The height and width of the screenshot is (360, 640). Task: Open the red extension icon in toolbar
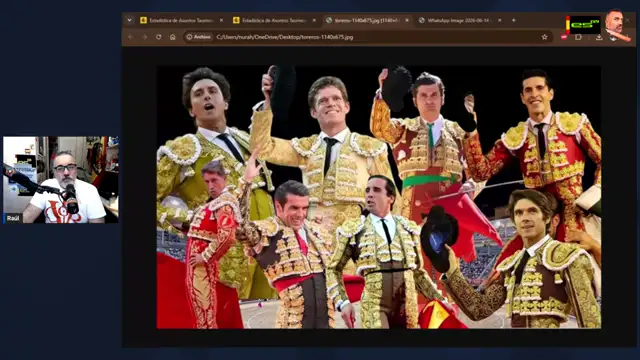click(x=564, y=37)
